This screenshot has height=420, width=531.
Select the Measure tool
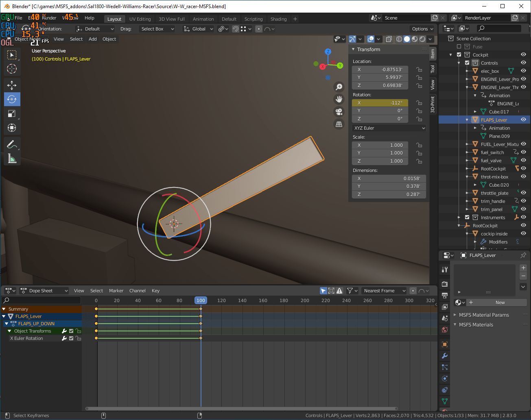tap(12, 159)
